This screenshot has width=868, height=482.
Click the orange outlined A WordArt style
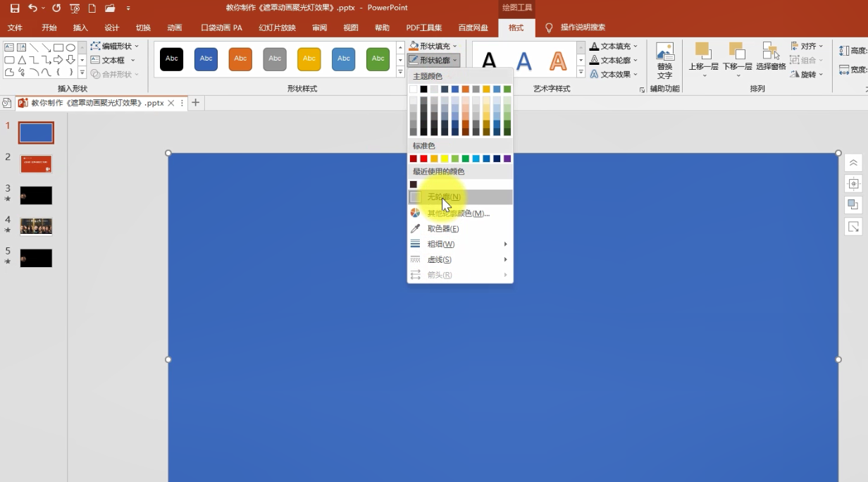(x=558, y=61)
